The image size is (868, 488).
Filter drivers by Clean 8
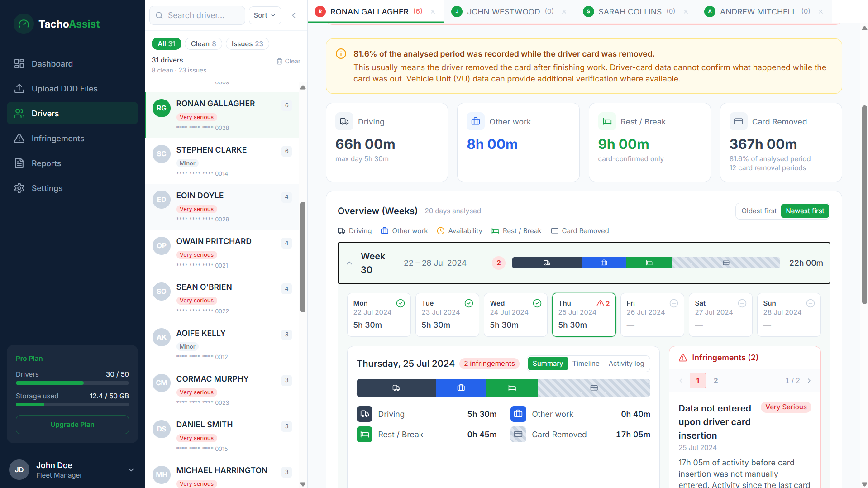pos(203,44)
